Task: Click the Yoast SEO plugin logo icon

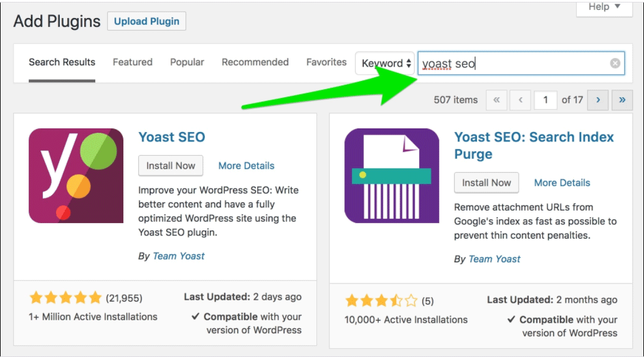Action: [76, 176]
